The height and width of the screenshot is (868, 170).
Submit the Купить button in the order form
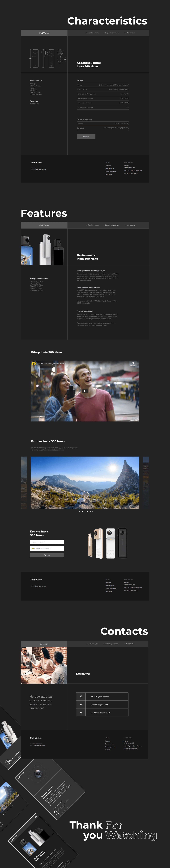pyautogui.click(x=47, y=555)
